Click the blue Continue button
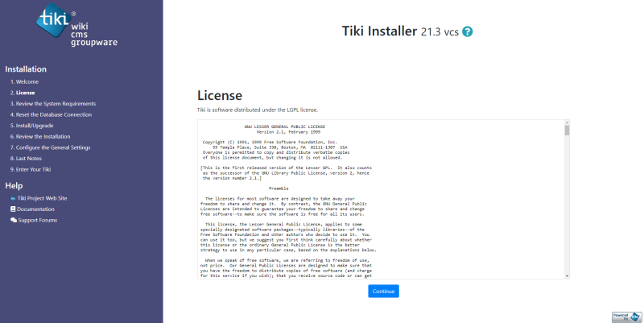Viewport: 644px width, 323px height. point(384,292)
